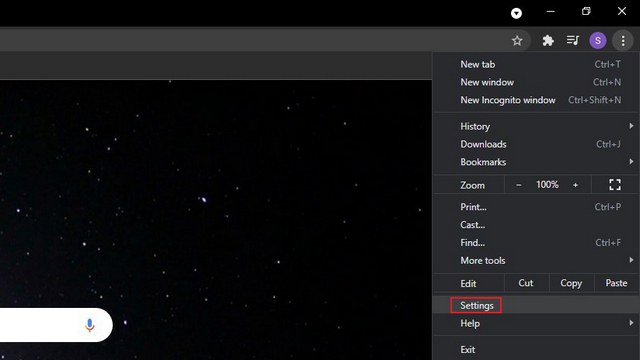640x360 pixels.
Task: Minimize the Chrome window
Action: tap(551, 11)
